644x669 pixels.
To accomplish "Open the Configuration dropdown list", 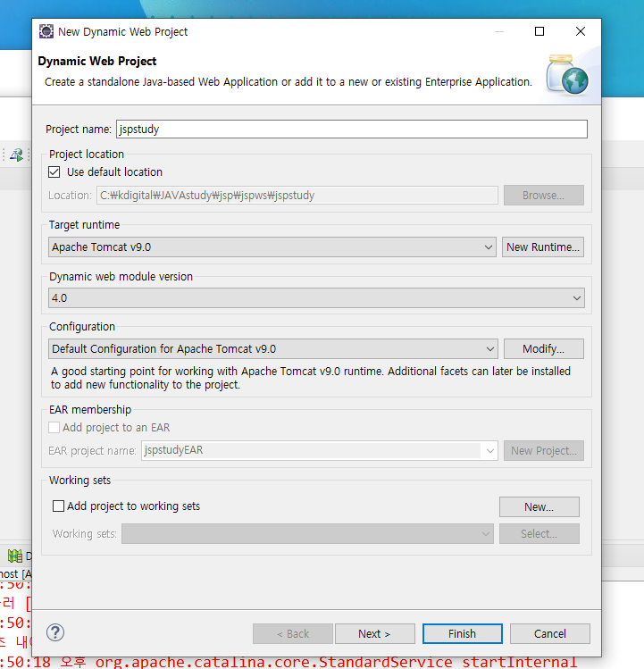I will [x=272, y=349].
